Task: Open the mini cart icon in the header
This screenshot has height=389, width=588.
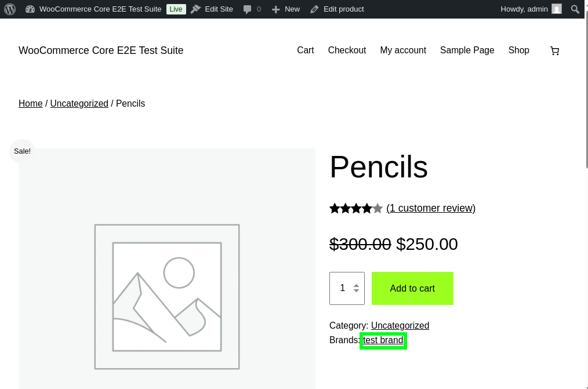Action: click(554, 51)
